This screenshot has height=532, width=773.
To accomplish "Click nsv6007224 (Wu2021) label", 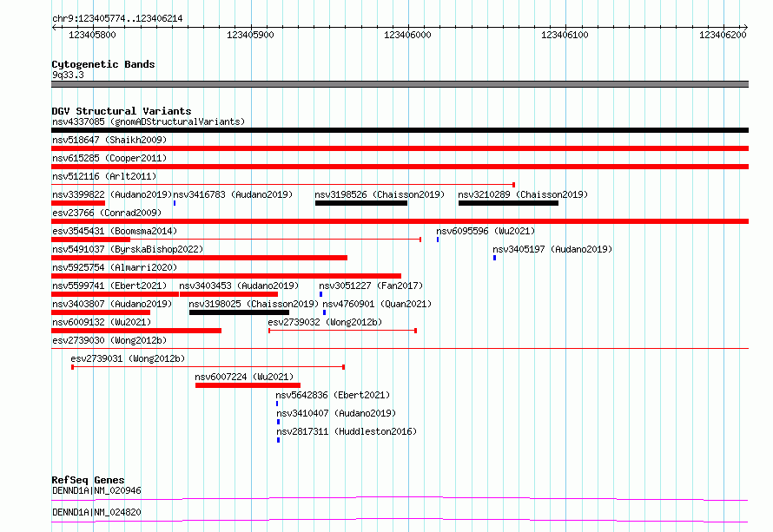I will pyautogui.click(x=244, y=377).
